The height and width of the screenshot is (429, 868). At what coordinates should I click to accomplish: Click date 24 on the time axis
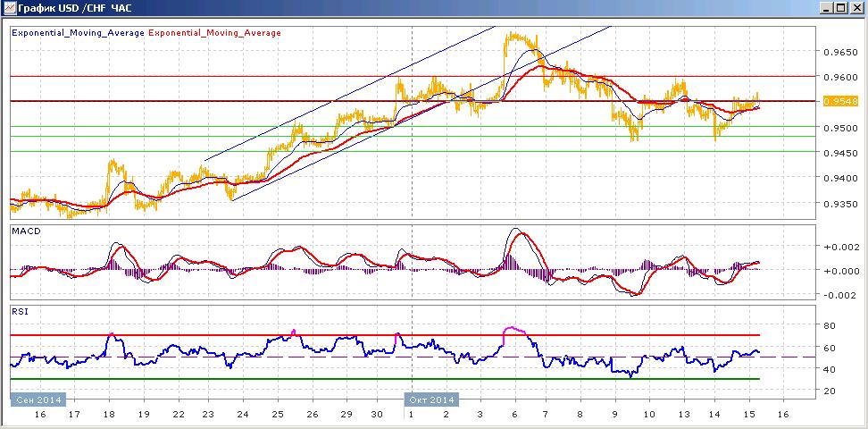point(244,415)
